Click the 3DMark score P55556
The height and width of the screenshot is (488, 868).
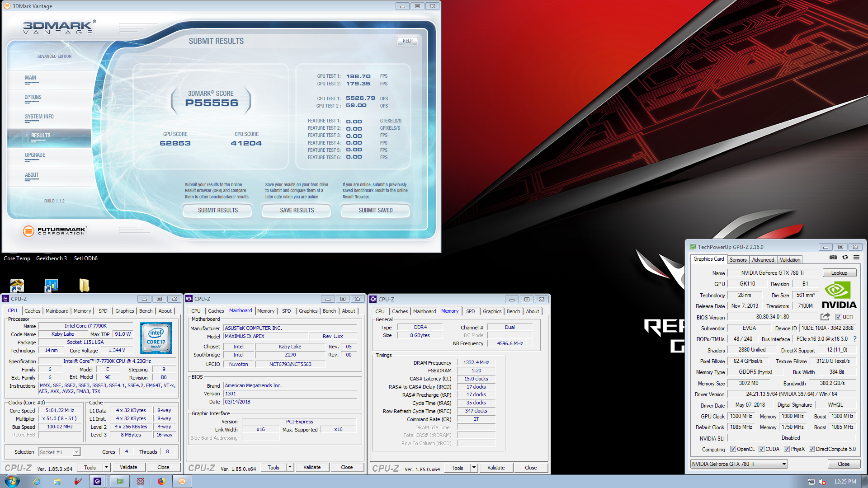212,103
